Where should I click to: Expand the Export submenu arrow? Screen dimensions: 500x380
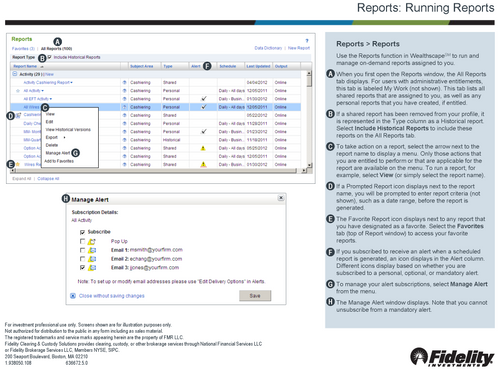64,137
